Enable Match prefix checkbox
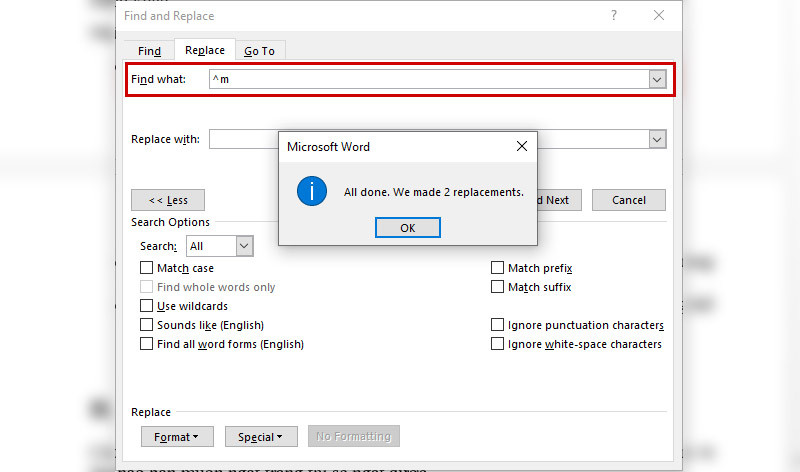 pyautogui.click(x=497, y=268)
